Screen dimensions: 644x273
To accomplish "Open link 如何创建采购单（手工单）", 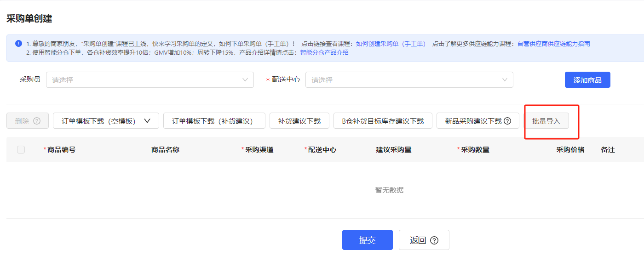I will 391,44.
